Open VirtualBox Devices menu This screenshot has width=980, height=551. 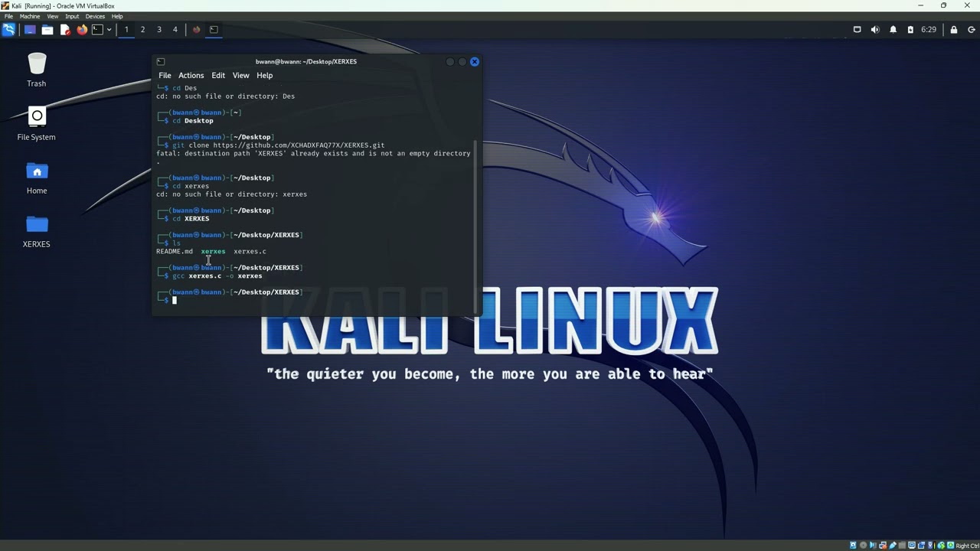tap(95, 16)
